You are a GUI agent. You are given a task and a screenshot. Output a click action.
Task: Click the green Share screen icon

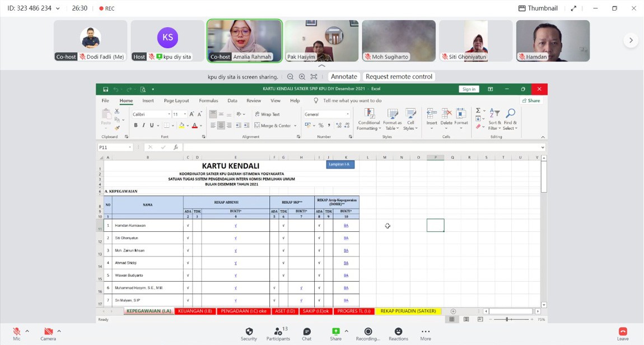335,332
